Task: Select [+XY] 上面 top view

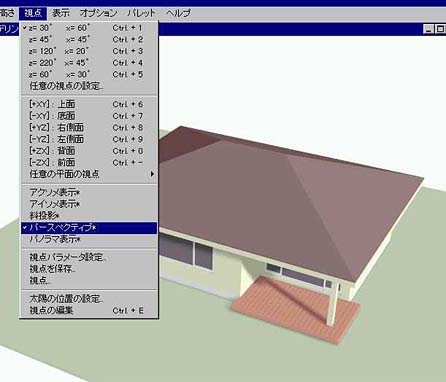Action: pos(89,104)
